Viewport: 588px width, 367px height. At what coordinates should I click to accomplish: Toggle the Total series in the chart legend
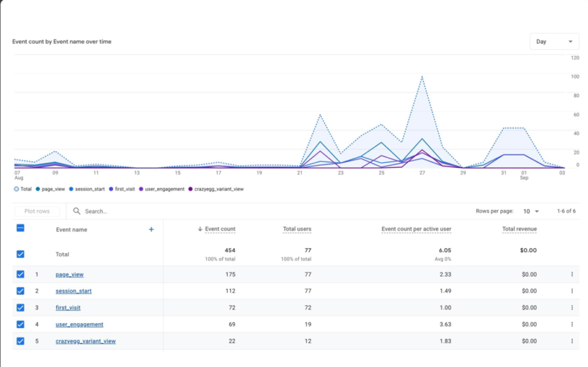[23, 188]
